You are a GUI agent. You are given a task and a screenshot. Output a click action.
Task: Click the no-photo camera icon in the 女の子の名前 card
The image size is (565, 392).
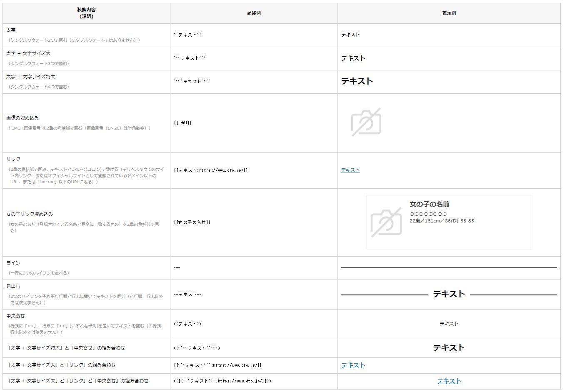[x=386, y=222]
